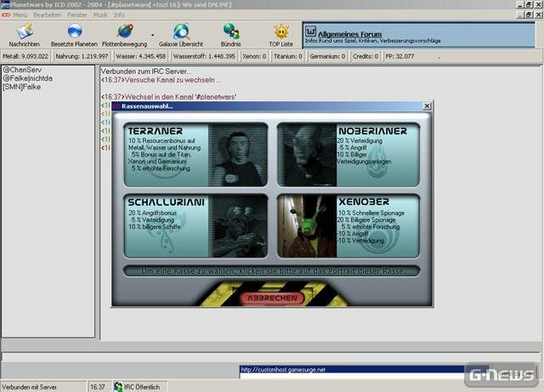Click the Schalluriani heading text

click(167, 202)
